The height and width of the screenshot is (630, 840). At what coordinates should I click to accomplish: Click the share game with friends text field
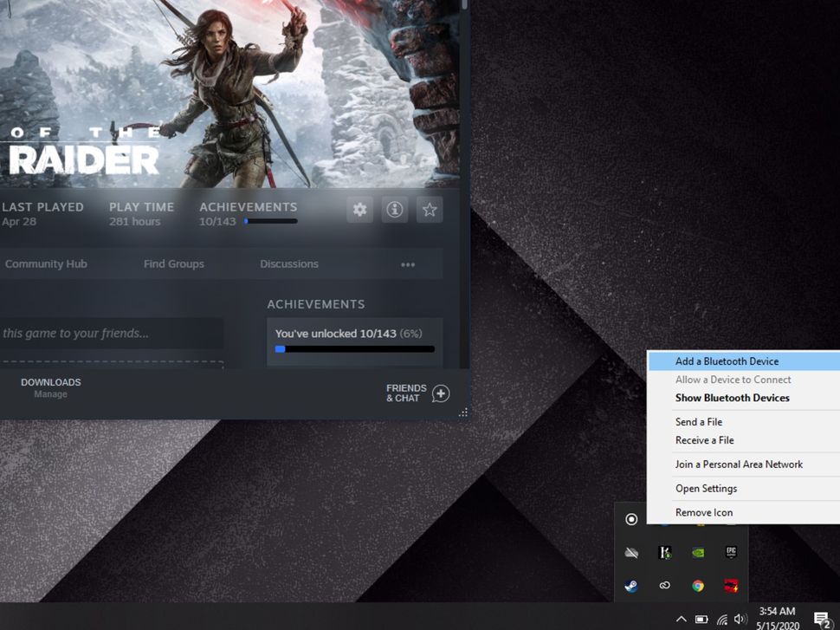click(x=113, y=333)
